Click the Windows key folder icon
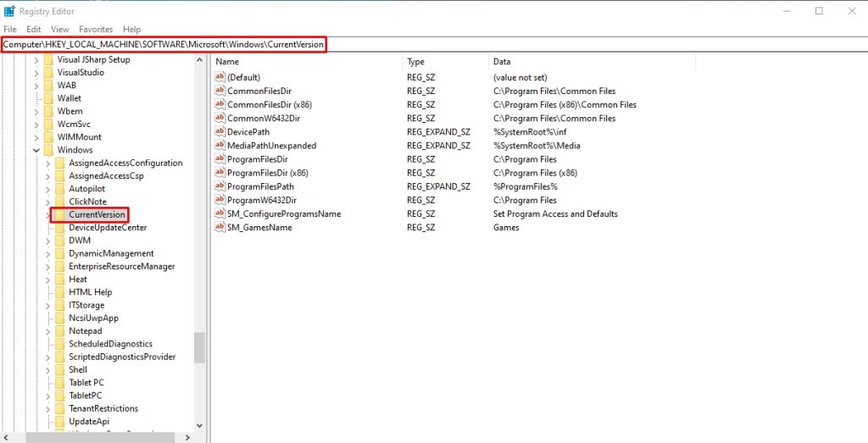 48,150
